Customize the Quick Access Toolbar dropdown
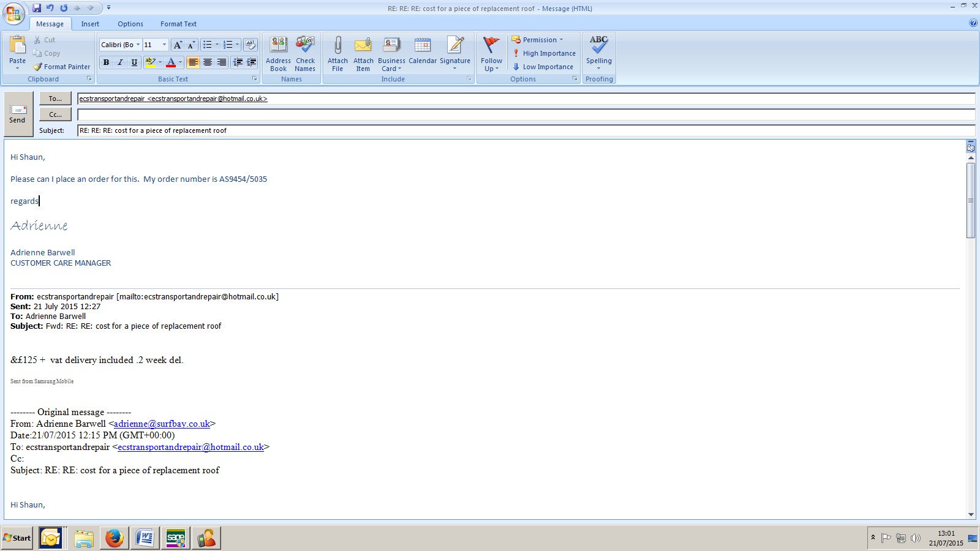The width and height of the screenshot is (980, 551). 108,8
